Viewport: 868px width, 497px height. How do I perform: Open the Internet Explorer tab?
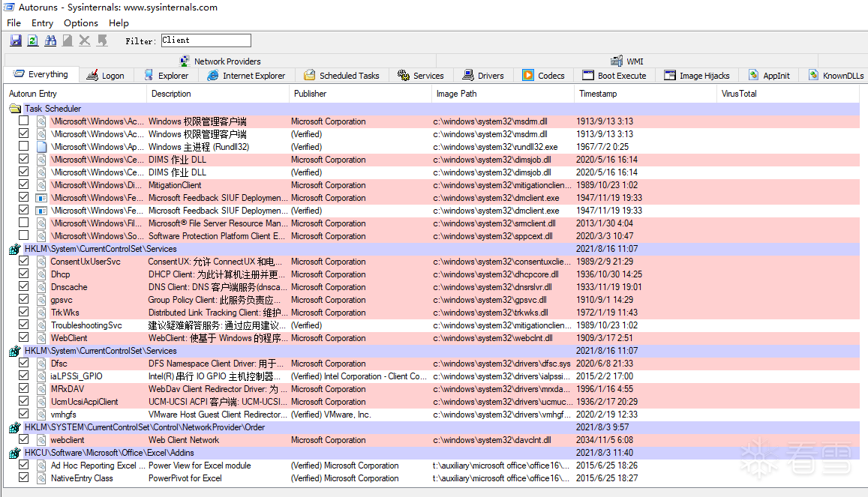(246, 76)
